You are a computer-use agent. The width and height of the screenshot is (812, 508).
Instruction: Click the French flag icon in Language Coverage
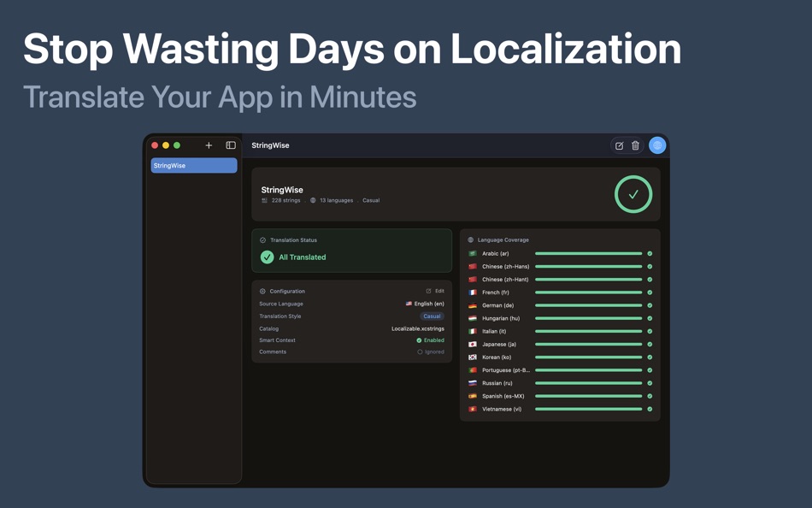[471, 292]
